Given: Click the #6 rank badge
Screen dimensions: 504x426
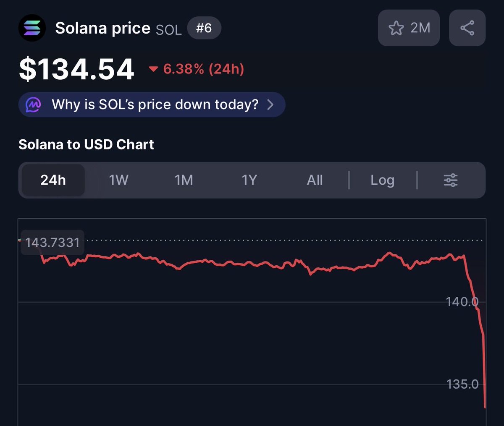Looking at the screenshot, I should point(204,28).
